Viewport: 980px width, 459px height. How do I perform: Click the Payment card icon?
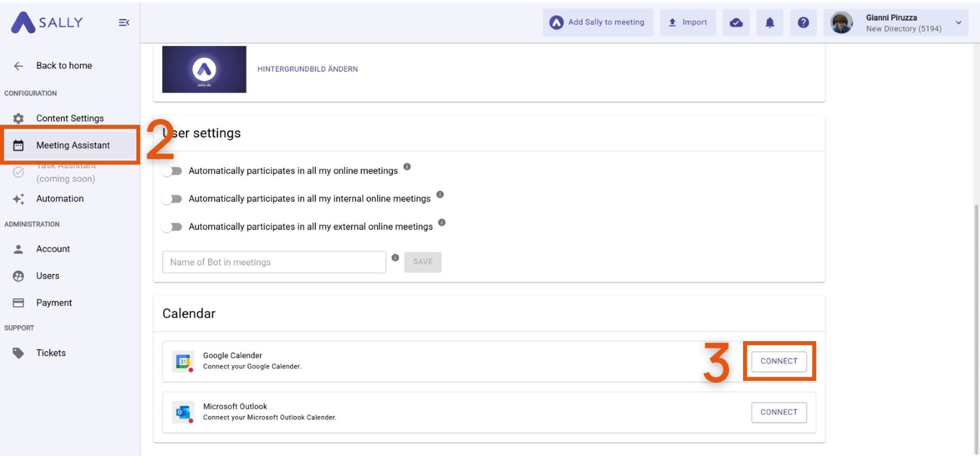pyautogui.click(x=19, y=303)
